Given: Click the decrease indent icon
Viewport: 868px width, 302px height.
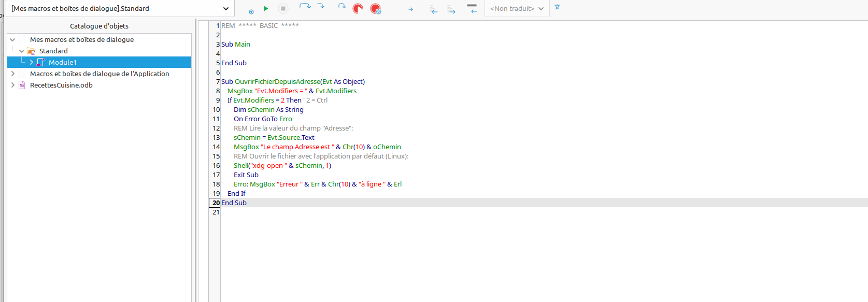Looking at the screenshot, I should (434, 9).
